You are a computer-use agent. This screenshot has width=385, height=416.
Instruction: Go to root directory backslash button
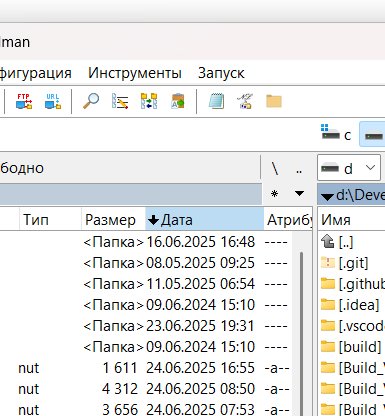(x=274, y=168)
